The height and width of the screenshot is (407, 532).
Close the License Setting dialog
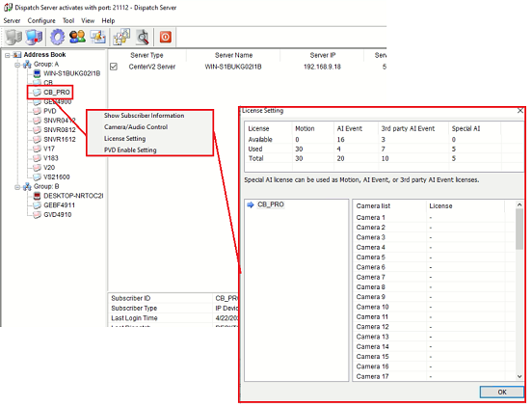520,111
